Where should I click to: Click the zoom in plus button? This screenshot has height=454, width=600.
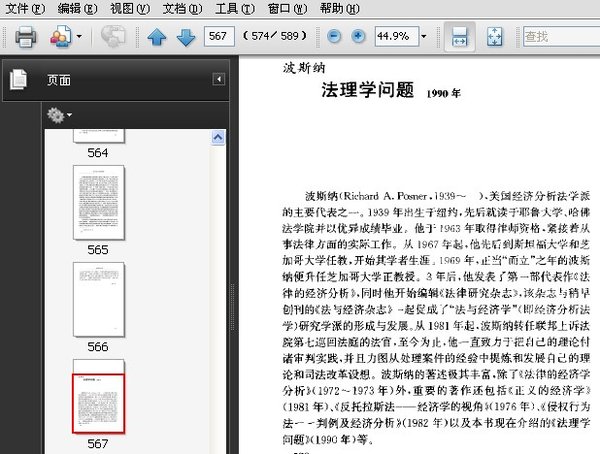(358, 37)
